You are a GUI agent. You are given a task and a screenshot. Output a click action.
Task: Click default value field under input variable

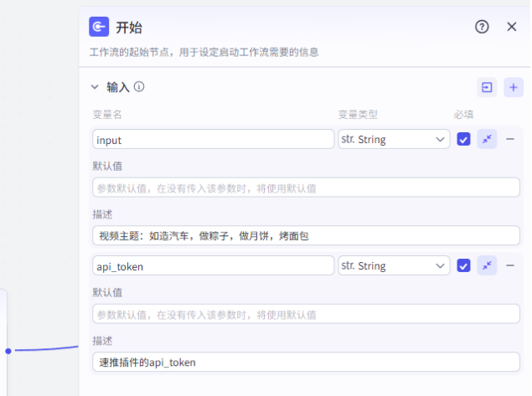coord(306,188)
